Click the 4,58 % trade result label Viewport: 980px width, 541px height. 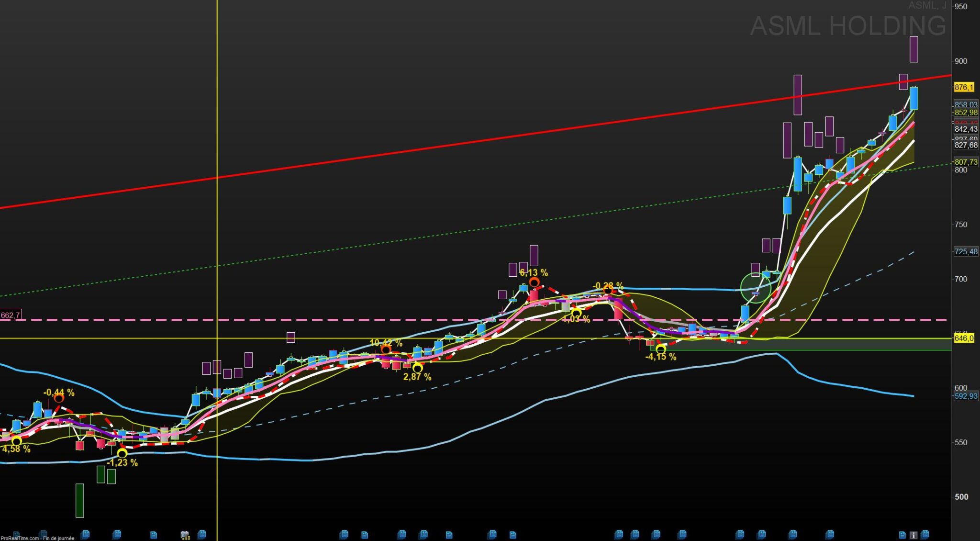(16, 449)
